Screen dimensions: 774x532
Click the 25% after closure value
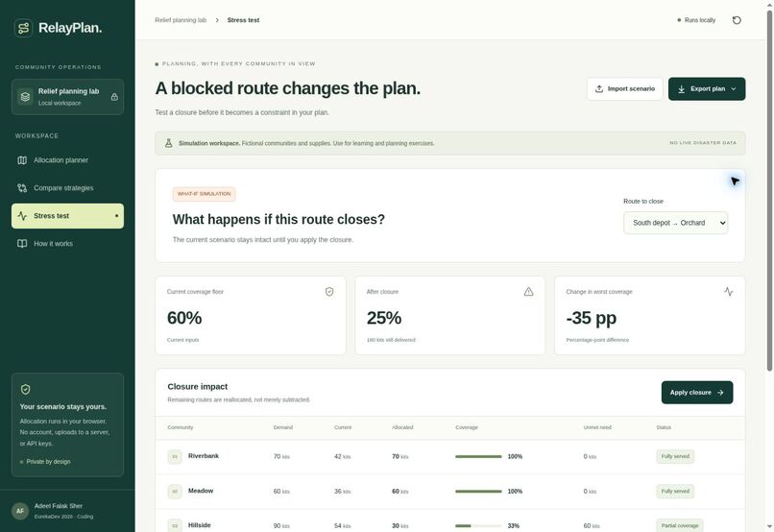point(384,318)
